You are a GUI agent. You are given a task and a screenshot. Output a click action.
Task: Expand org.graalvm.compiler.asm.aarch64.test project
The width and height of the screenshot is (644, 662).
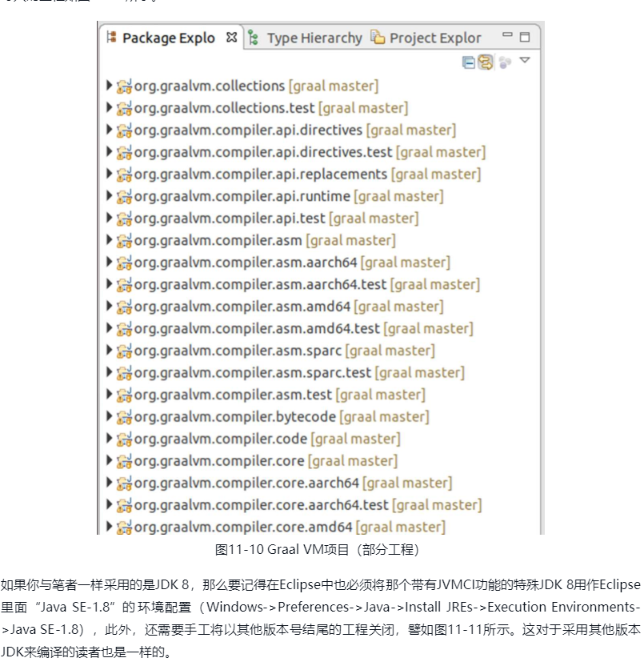(x=109, y=283)
